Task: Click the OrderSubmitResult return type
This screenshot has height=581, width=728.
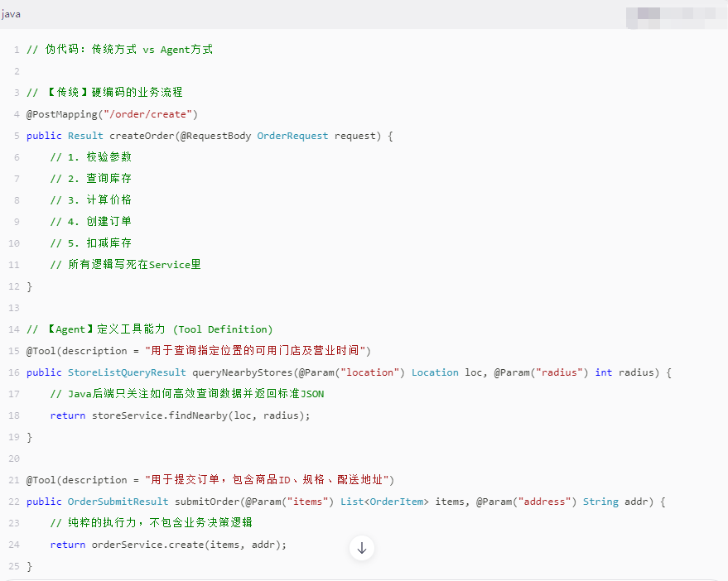Action: click(x=118, y=502)
